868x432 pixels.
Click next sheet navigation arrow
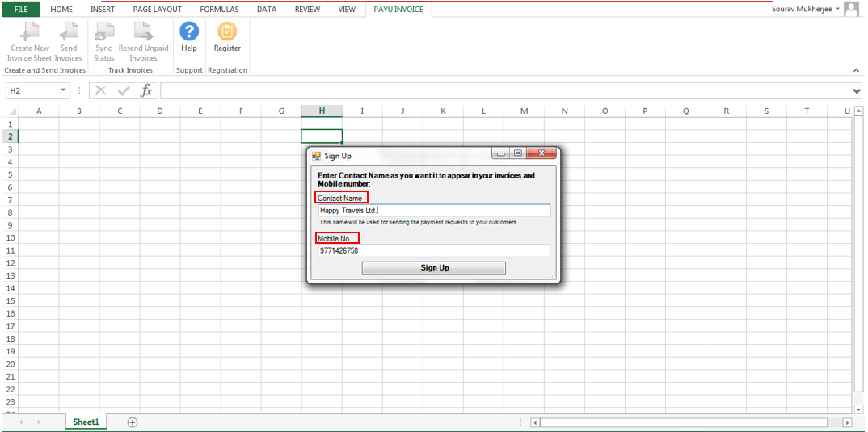pos(39,422)
